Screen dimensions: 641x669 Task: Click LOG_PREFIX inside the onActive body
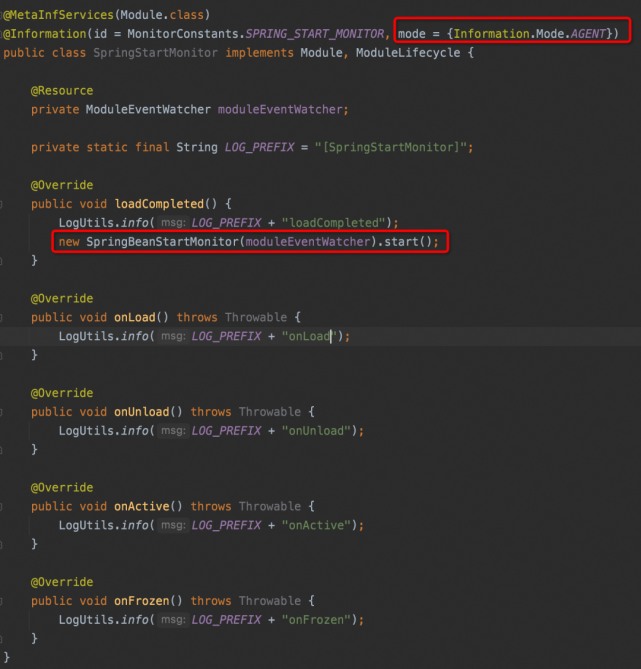[x=226, y=525]
